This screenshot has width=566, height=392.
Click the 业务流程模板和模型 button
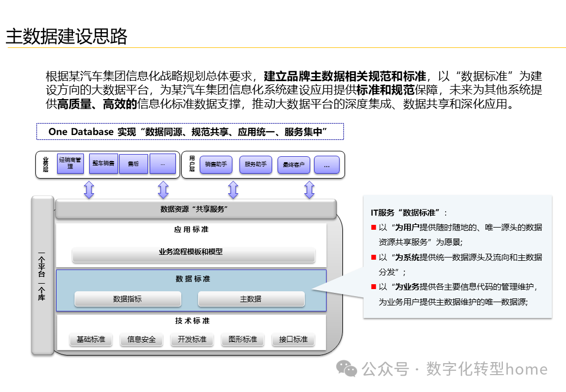(x=193, y=253)
